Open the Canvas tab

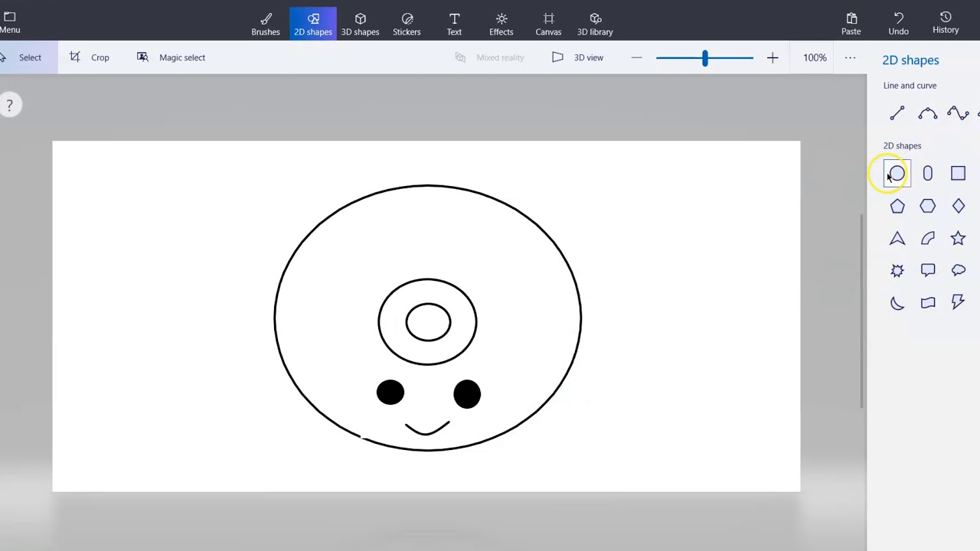click(x=548, y=24)
